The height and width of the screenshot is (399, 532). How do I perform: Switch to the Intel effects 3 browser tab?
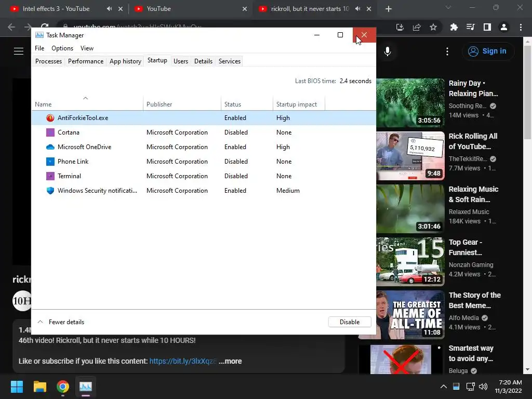[56, 9]
